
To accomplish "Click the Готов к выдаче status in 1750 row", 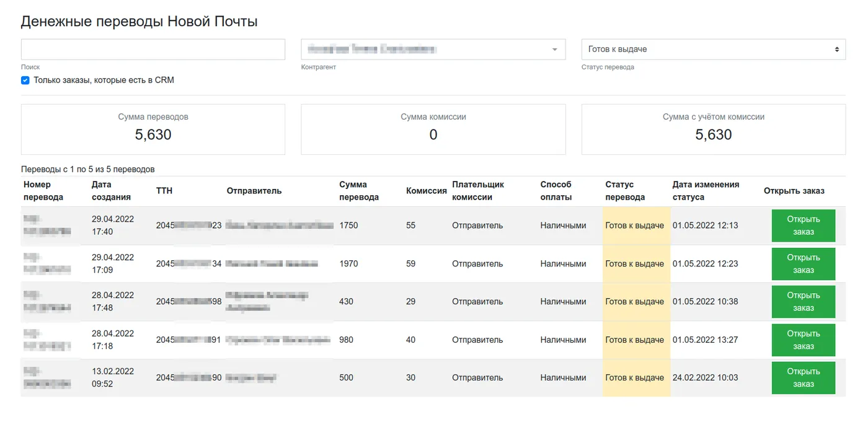I will (x=635, y=226).
